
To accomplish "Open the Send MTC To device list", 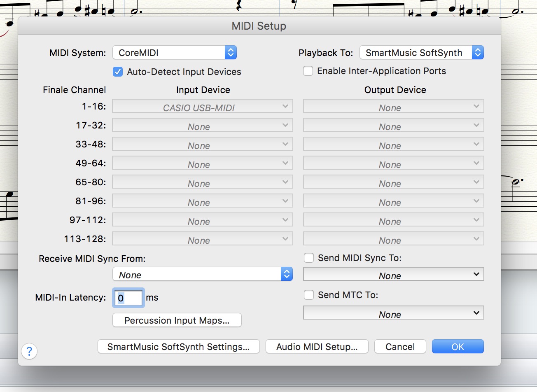I will coord(393,313).
